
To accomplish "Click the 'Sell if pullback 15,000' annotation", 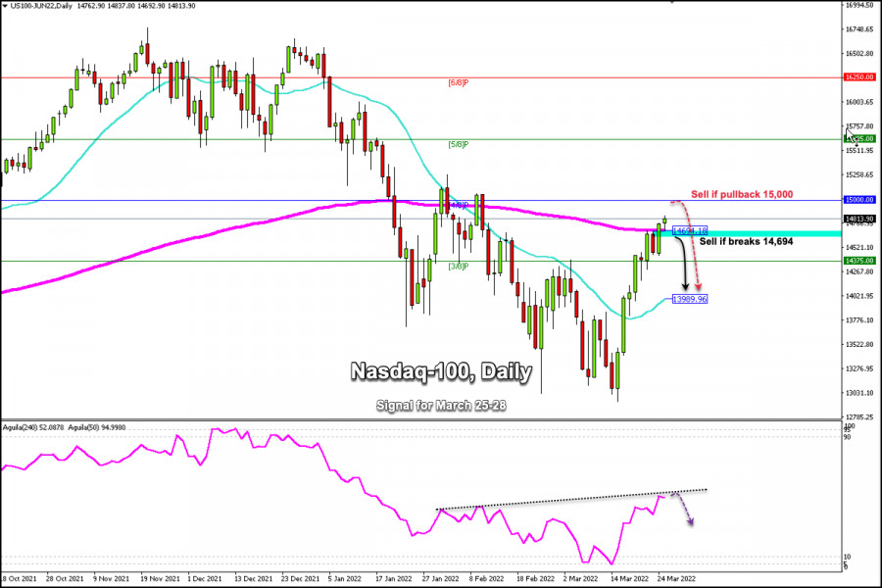I will [742, 194].
